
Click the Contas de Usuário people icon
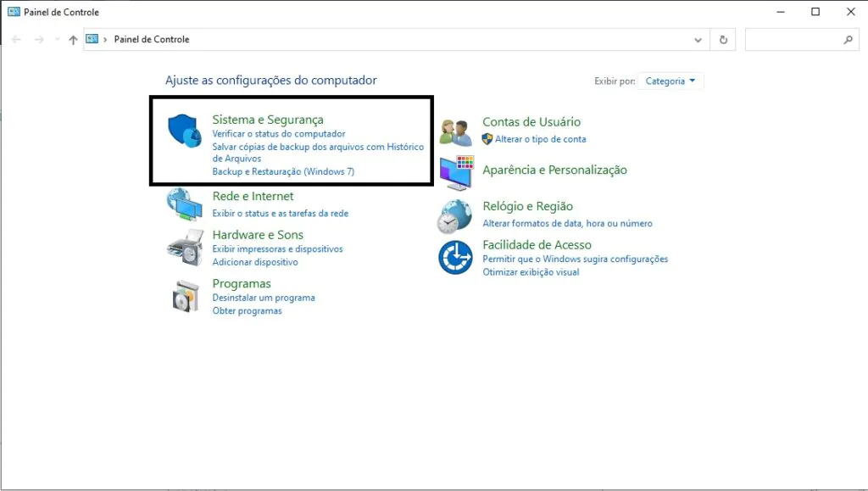click(455, 132)
